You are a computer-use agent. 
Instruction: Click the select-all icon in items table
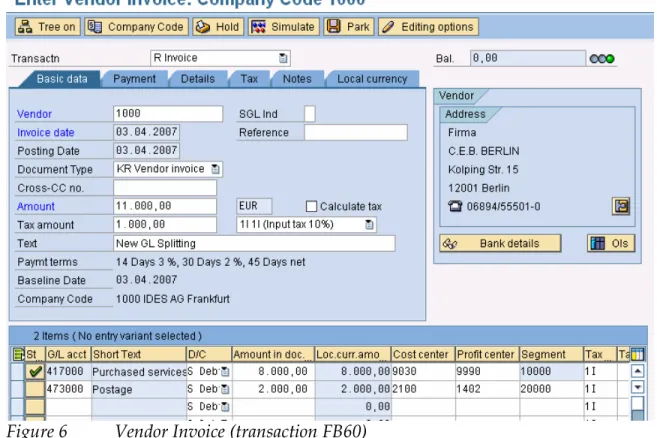click(18, 355)
